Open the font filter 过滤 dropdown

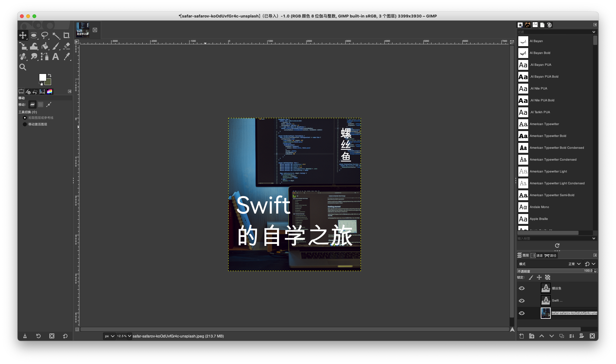point(594,32)
